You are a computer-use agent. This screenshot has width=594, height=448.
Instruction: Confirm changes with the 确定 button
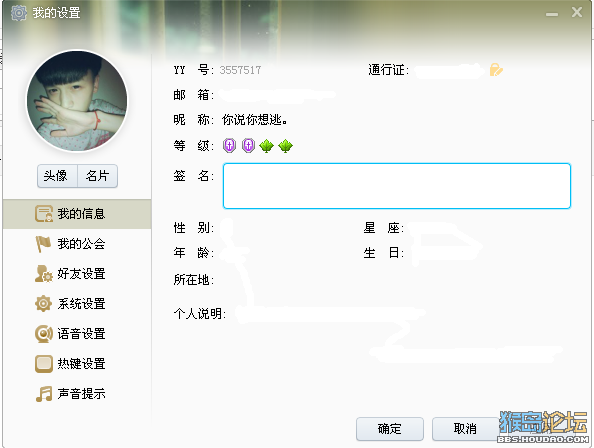point(390,429)
